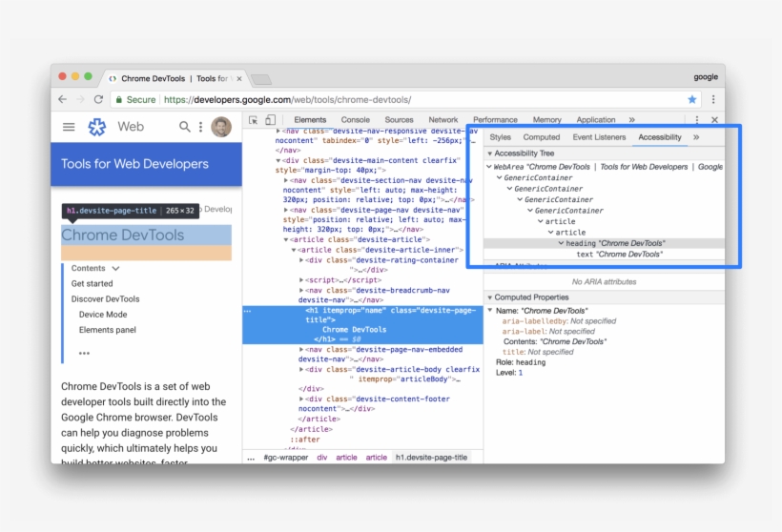Click the user profile avatar picture
The width and height of the screenshot is (782, 532).
coord(221,127)
